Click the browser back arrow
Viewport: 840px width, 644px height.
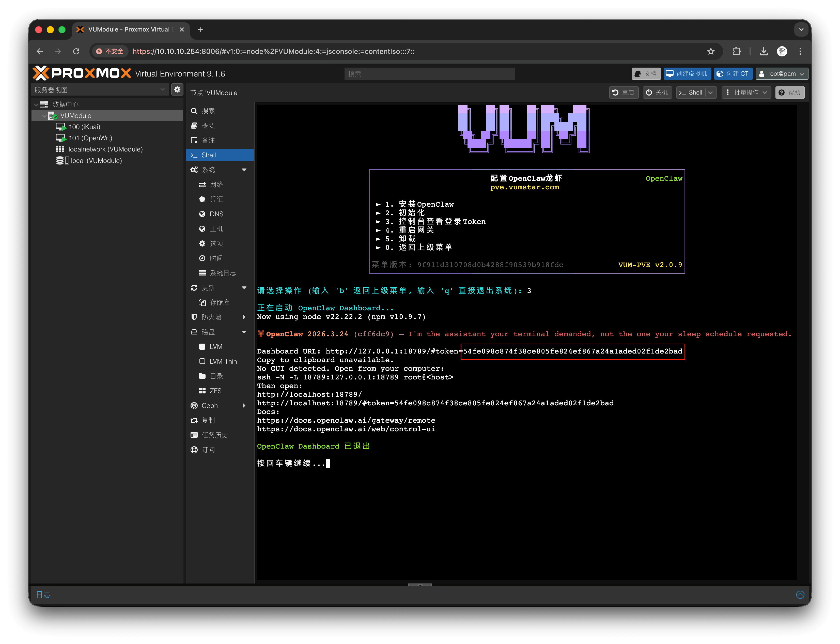click(40, 51)
